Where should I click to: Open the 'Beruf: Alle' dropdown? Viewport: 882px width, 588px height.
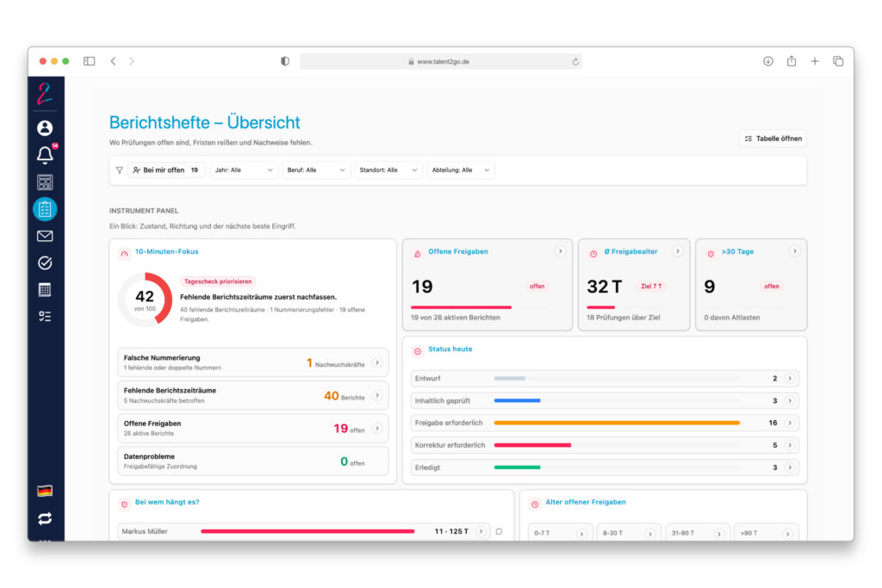point(316,170)
